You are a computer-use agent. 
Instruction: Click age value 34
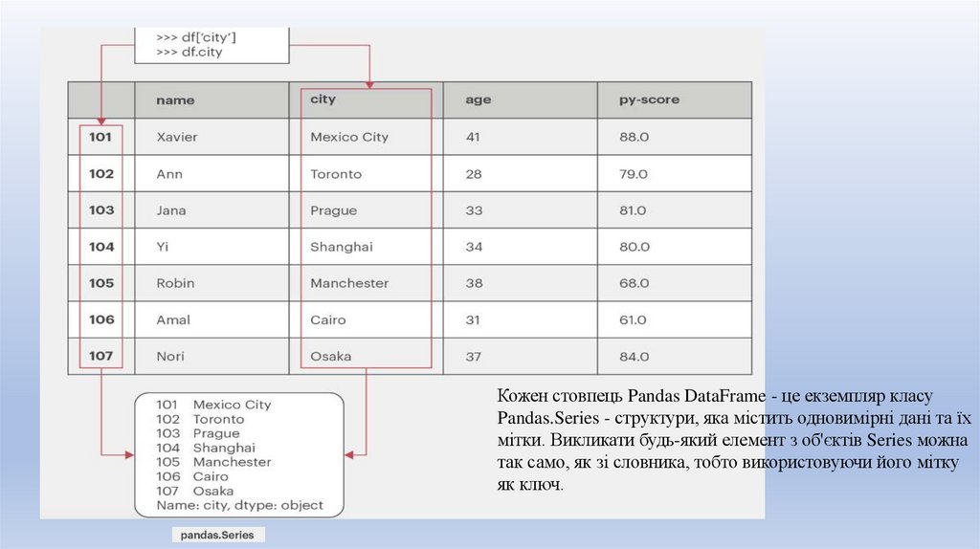point(474,247)
